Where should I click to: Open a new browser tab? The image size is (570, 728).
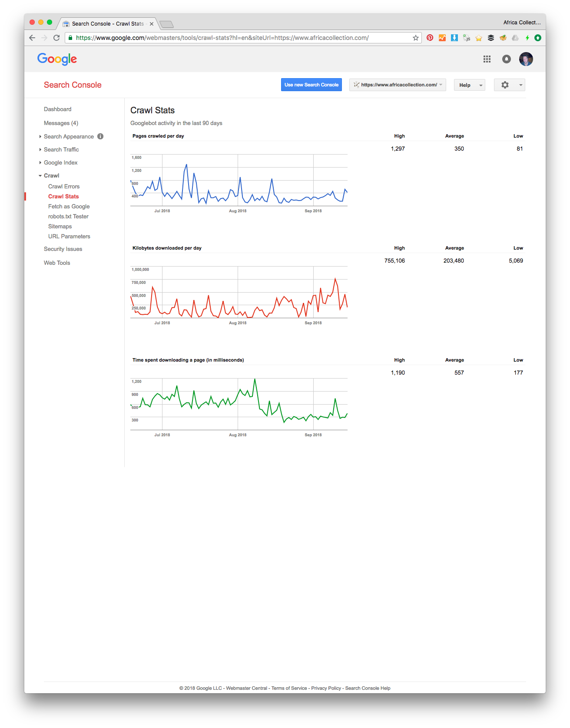coord(166,24)
